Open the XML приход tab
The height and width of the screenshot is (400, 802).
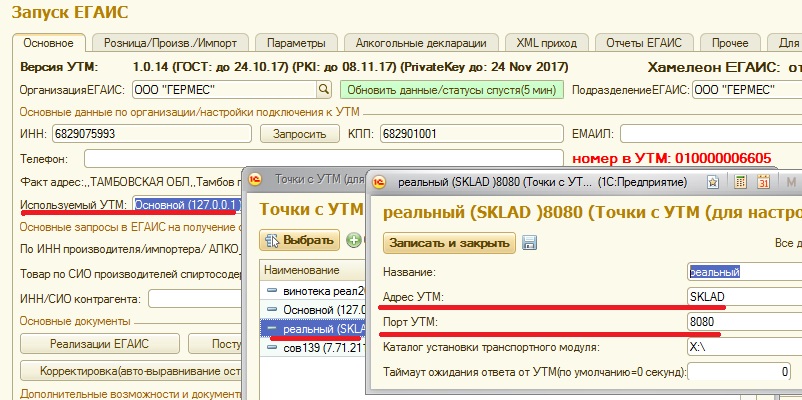click(x=547, y=43)
